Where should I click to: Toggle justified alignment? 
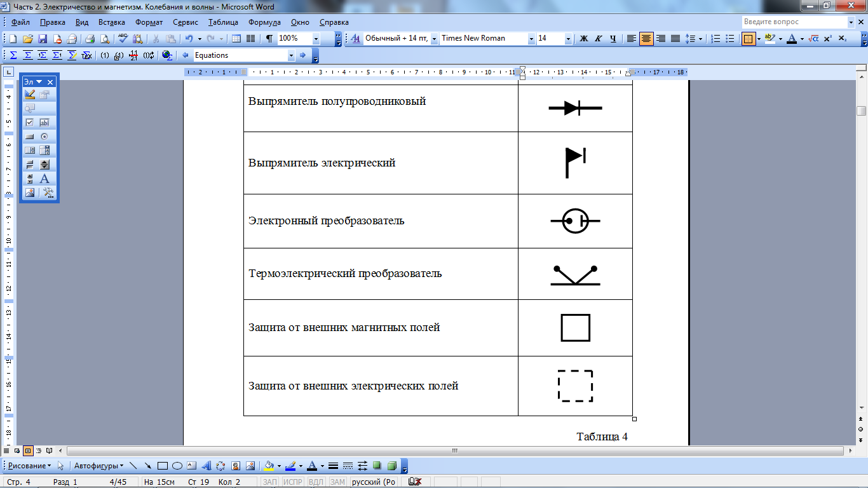pos(675,39)
